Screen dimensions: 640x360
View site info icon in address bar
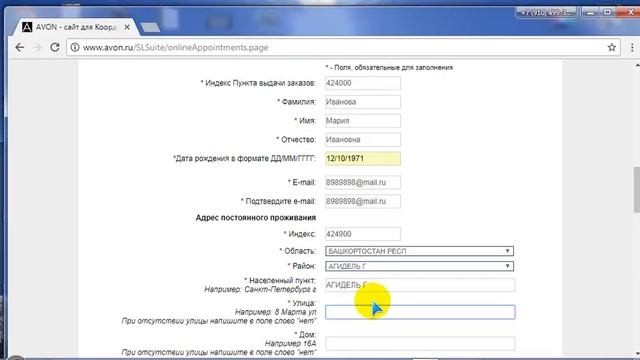[75, 47]
